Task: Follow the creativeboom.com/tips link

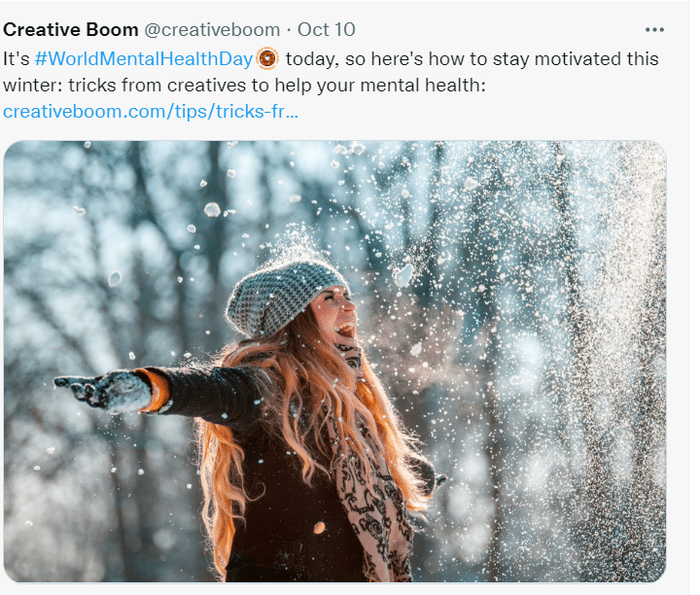Action: point(151,111)
